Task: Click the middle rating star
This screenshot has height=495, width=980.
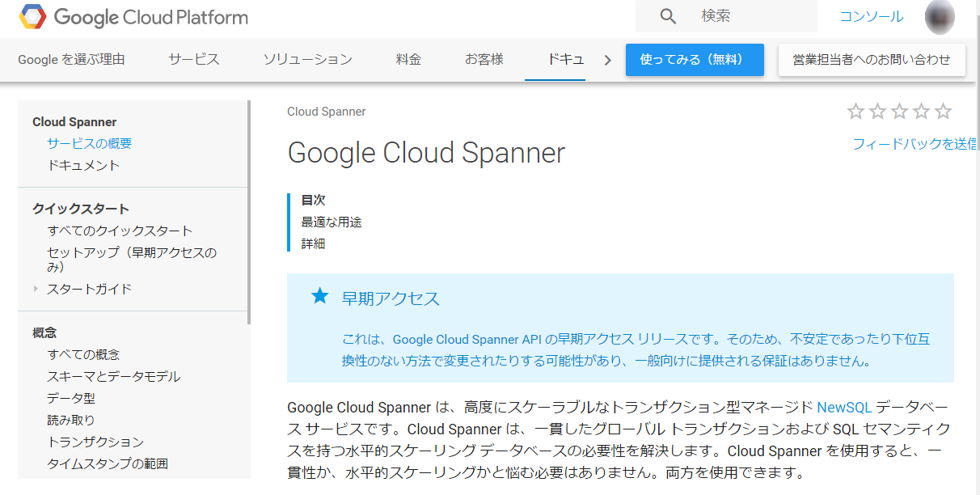Action: click(x=898, y=112)
